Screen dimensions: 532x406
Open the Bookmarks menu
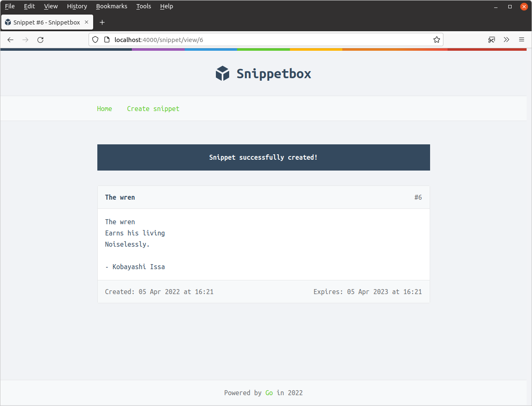tap(111, 6)
